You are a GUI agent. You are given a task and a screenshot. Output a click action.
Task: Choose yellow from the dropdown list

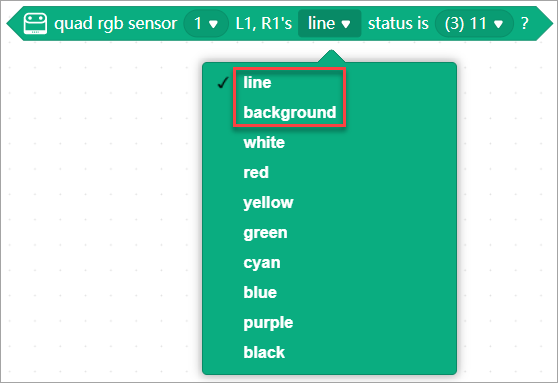click(268, 203)
